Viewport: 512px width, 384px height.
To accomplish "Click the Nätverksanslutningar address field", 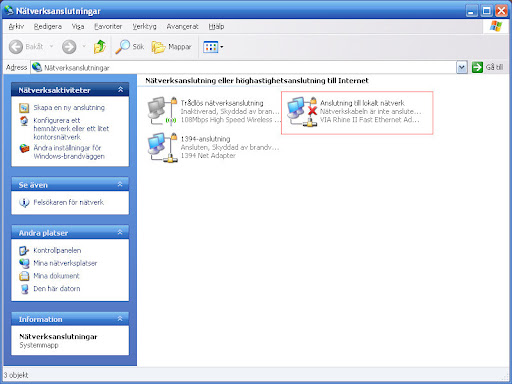I will (x=243, y=68).
